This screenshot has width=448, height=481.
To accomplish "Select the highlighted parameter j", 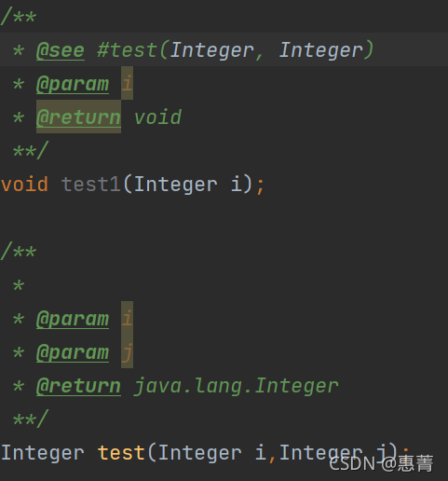I will [x=127, y=351].
